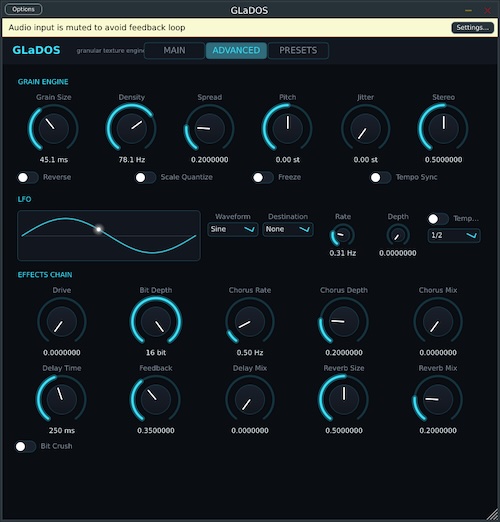Click the Spread knob
The image size is (500, 522).
point(209,128)
